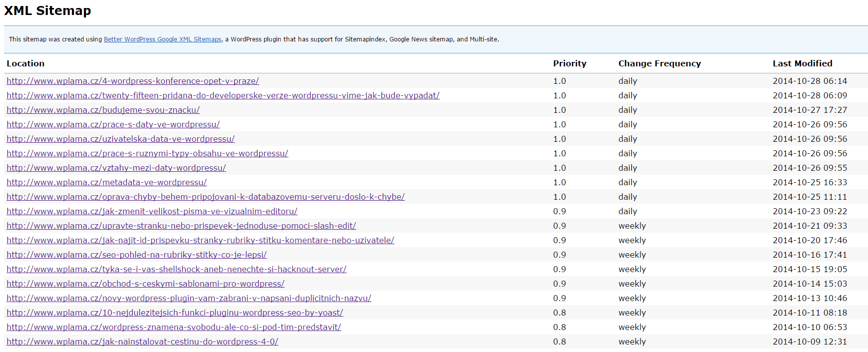
Task: Click priority 0.9 in the seo-pohled-na-rubriky row
Action: click(x=560, y=255)
